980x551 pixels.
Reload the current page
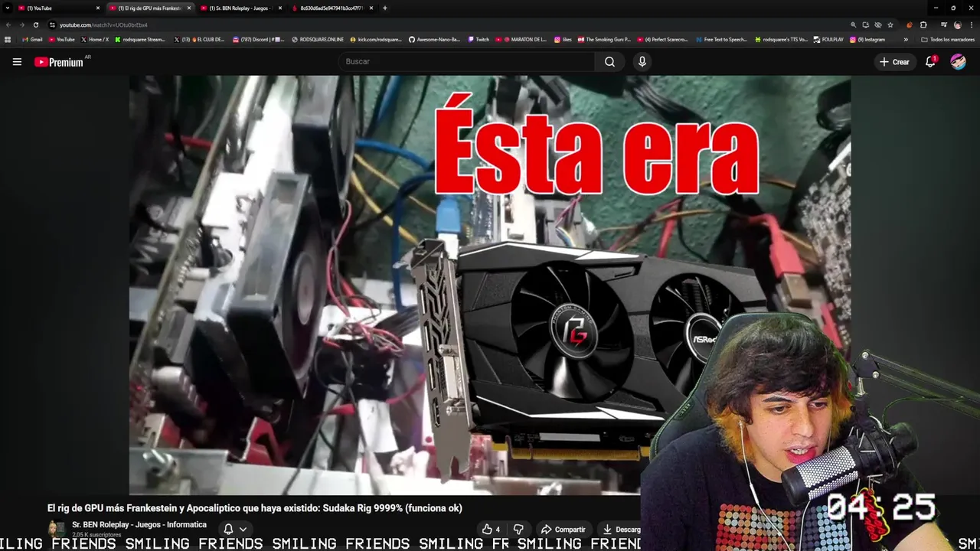click(x=35, y=24)
